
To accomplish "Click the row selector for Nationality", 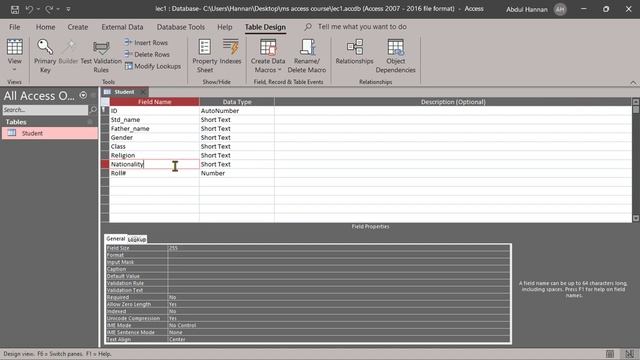I will tap(105, 164).
